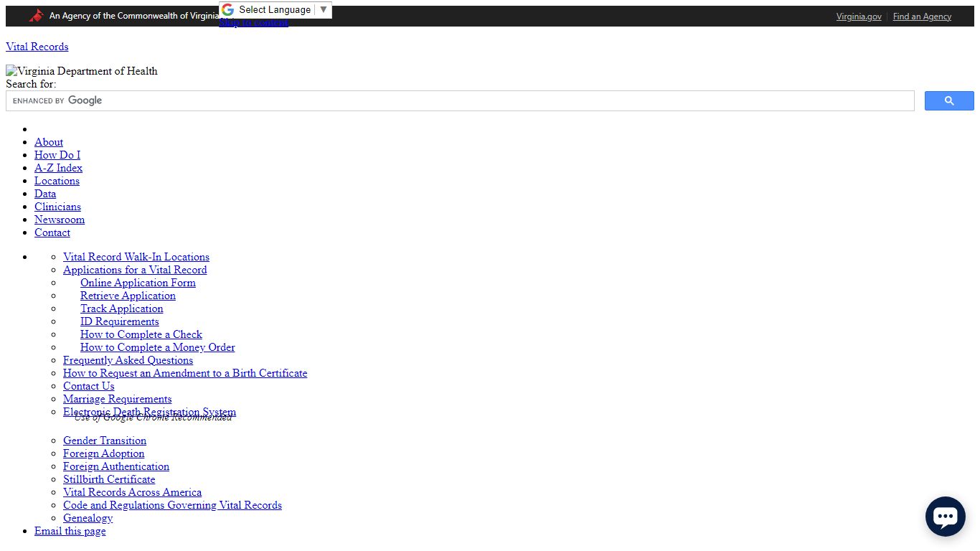Open the Select Language combo box

(x=275, y=10)
